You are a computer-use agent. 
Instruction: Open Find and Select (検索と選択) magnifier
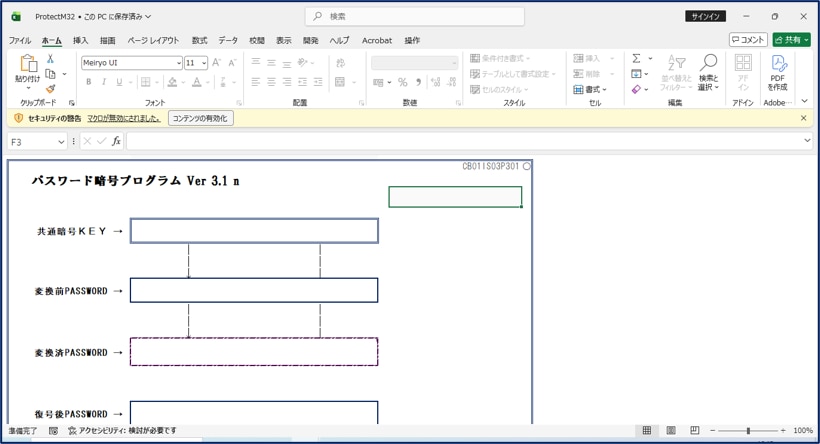point(709,72)
